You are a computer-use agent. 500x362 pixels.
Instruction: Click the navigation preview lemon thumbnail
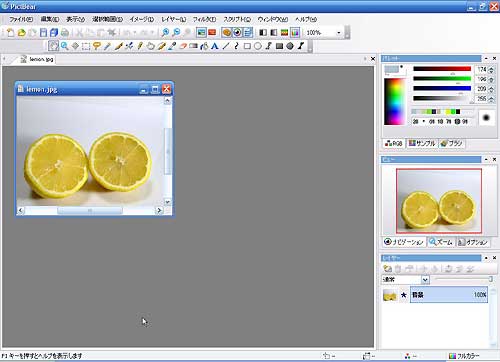(439, 201)
